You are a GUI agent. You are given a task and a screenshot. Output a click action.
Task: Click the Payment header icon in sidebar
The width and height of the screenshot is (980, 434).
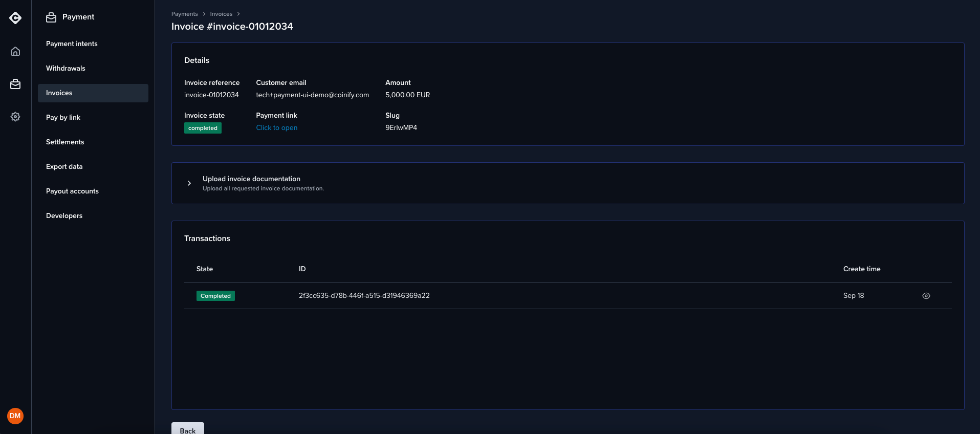pos(51,17)
